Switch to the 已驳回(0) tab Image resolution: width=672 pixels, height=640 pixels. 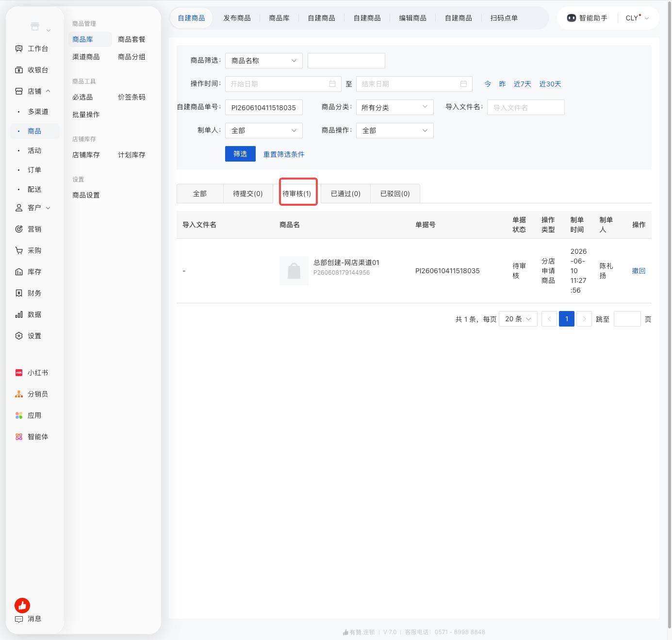[395, 194]
